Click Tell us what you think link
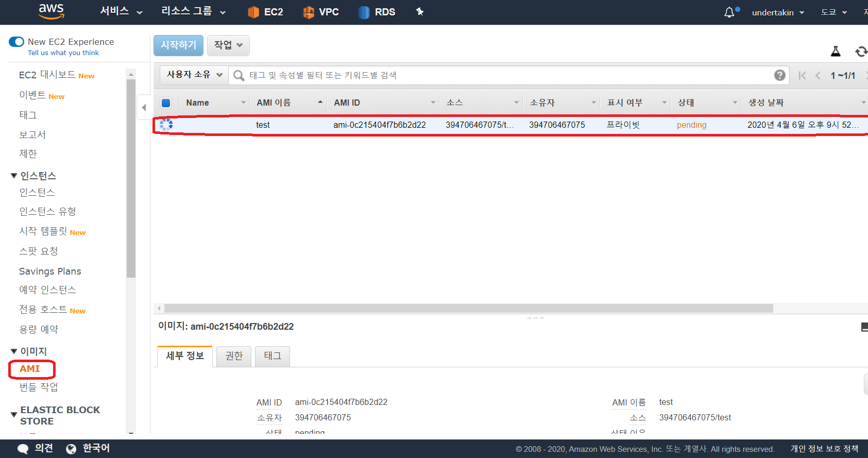The height and width of the screenshot is (458, 868). pos(63,53)
